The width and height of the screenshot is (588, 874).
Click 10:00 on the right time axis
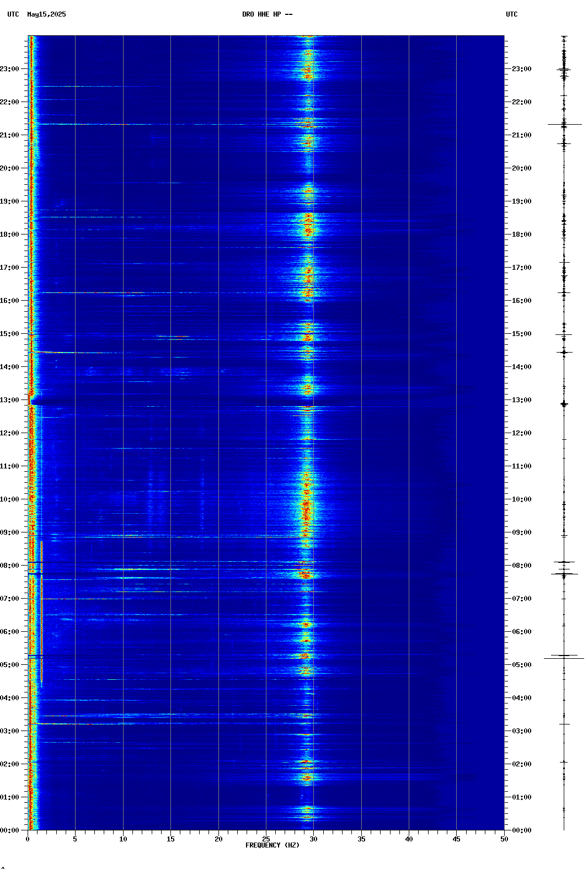pyautogui.click(x=522, y=499)
